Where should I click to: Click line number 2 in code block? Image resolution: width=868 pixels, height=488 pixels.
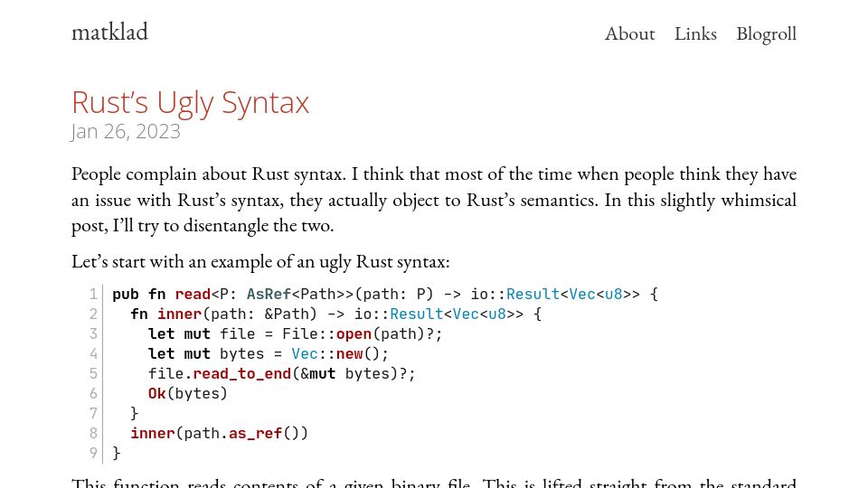tap(93, 314)
